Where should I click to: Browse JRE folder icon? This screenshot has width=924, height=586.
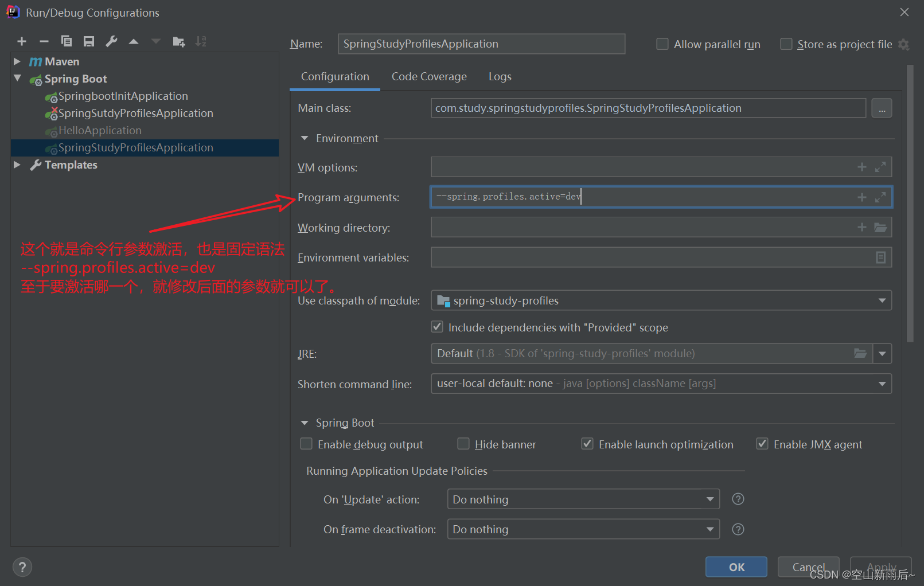click(x=860, y=353)
